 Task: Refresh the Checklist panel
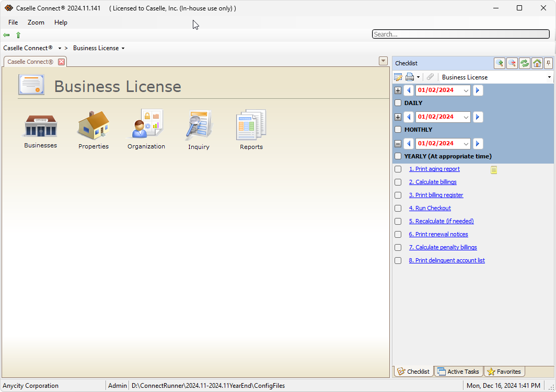(524, 63)
